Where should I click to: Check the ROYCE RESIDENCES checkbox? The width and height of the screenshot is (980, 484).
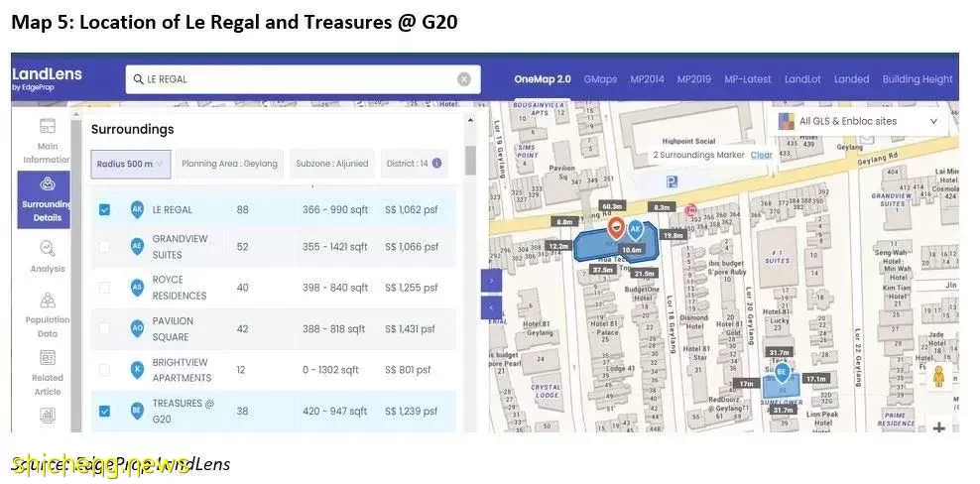coord(104,288)
